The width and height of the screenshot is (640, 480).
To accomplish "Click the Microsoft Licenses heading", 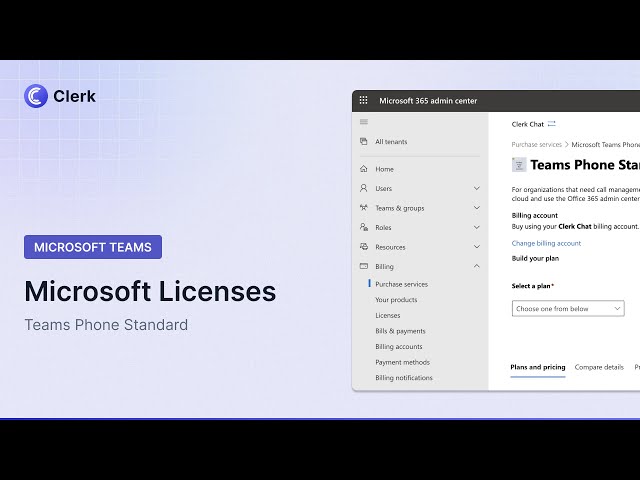I will [x=150, y=291].
